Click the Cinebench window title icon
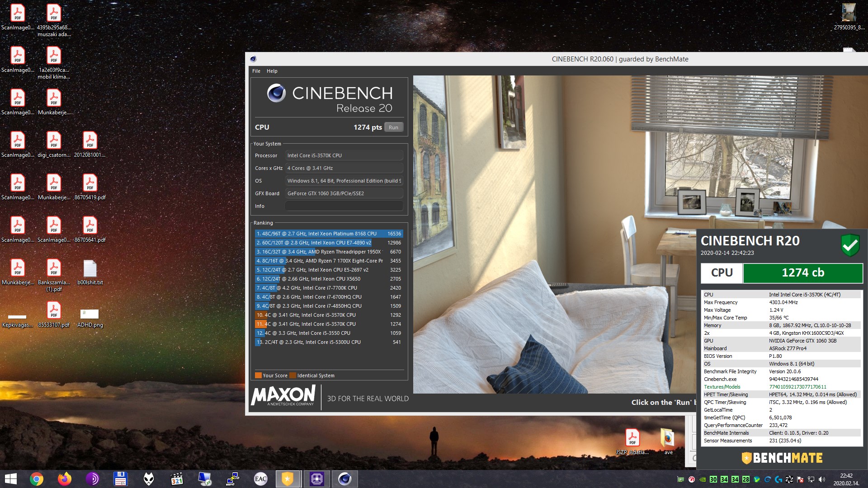Viewport: 868px width, 488px height. 253,59
